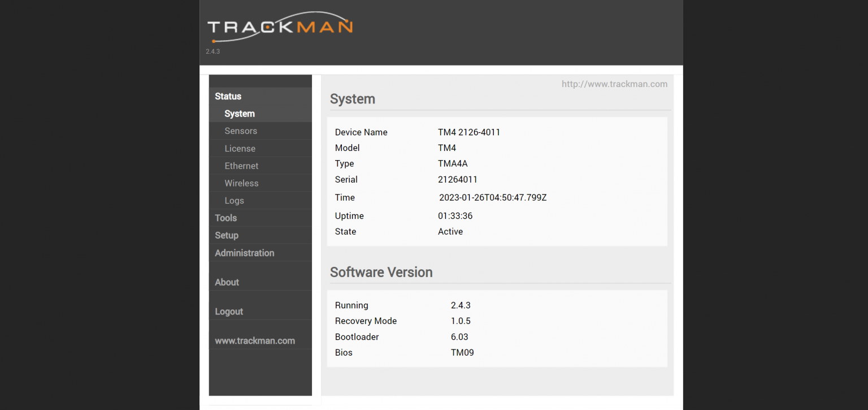The image size is (868, 410).
Task: Log out using the Logout link
Action: (x=229, y=312)
